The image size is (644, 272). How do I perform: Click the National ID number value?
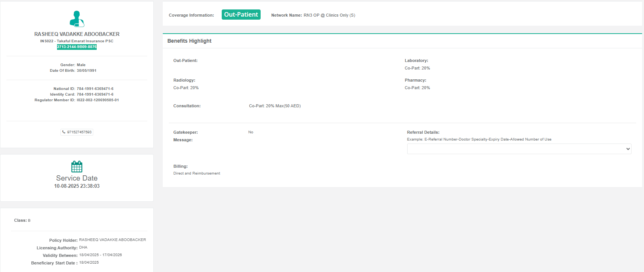tap(95, 89)
